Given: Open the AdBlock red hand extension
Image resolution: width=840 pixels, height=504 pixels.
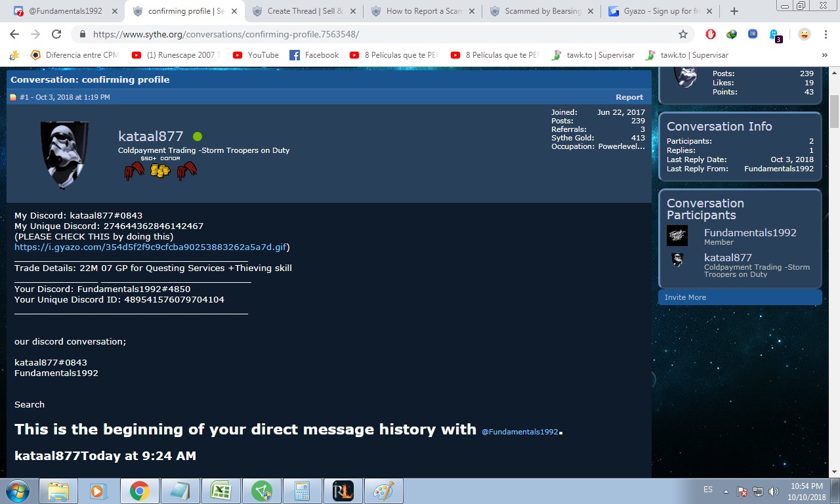Looking at the screenshot, I should (711, 34).
